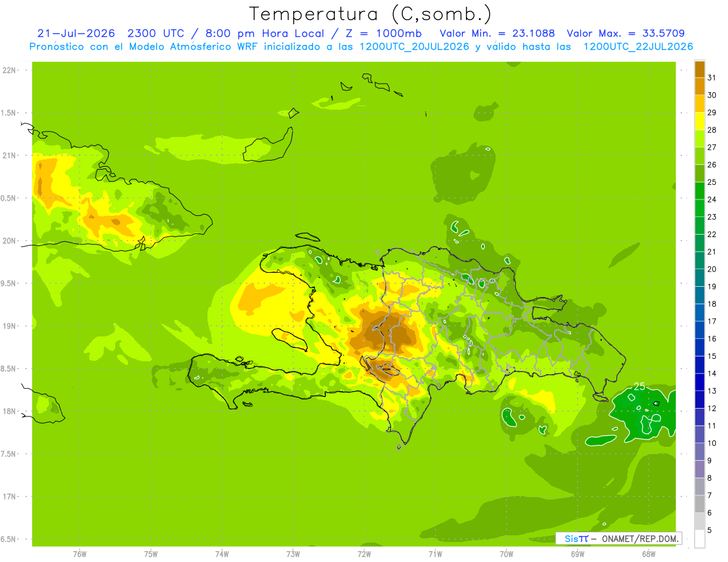Image resolution: width=728 pixels, height=562 pixels.
Task: Select the green color bar segment between 24 and 25
Action: tap(699, 190)
